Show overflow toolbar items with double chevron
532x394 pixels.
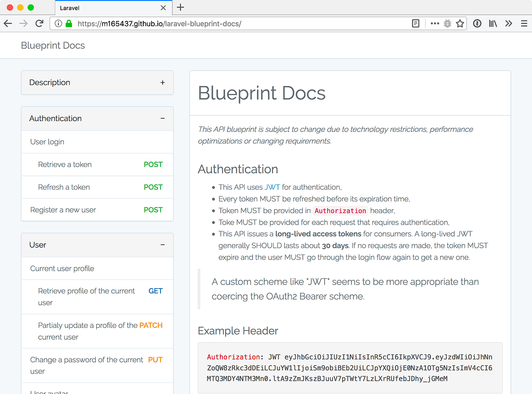point(509,23)
